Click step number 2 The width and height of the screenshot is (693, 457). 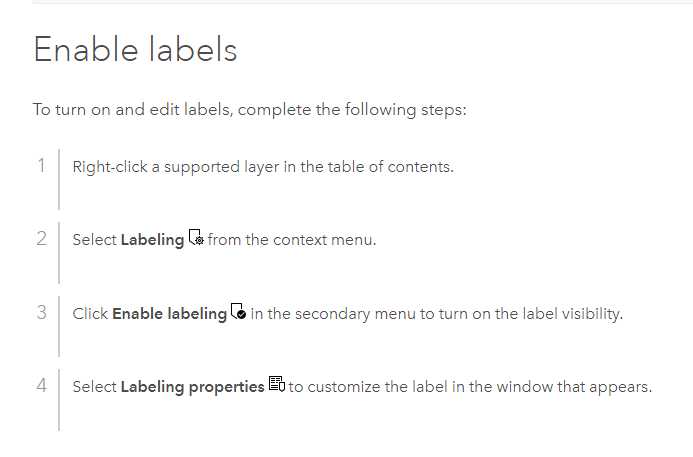(41, 239)
